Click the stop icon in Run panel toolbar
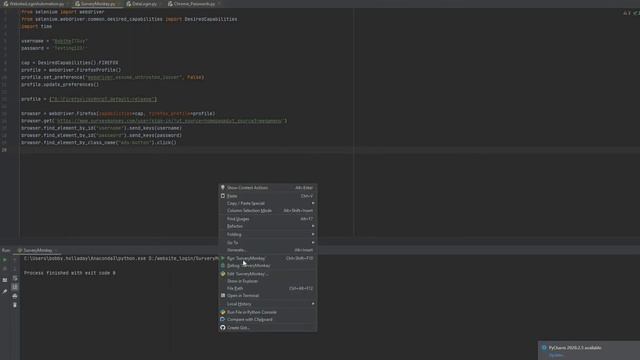 click(x=5, y=269)
